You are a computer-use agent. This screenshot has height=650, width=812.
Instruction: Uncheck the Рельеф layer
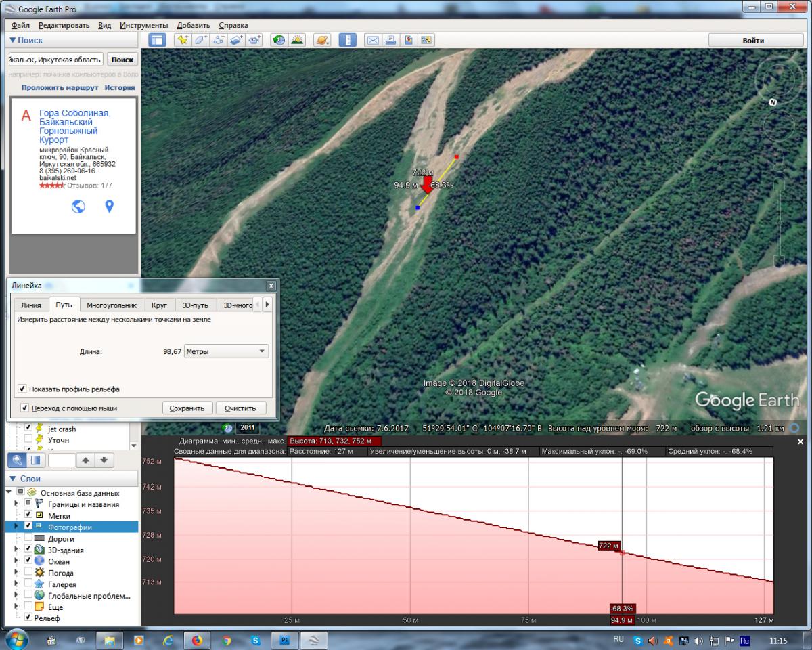pos(28,617)
